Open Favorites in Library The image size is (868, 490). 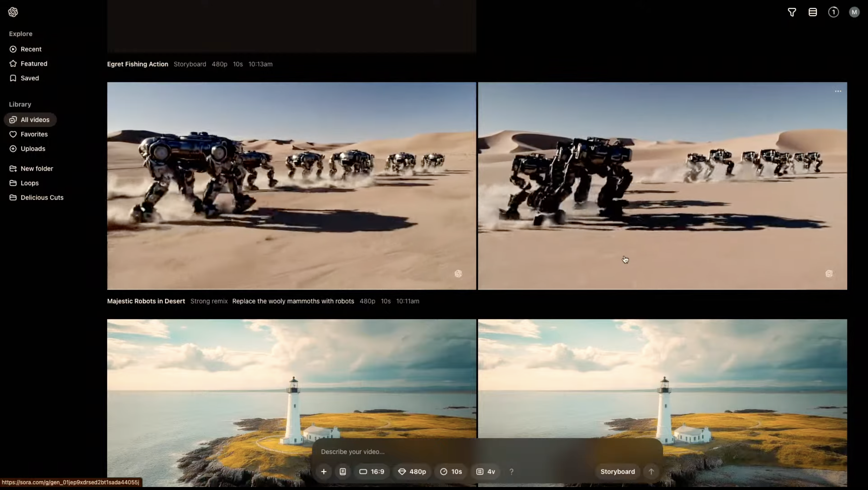coord(34,134)
